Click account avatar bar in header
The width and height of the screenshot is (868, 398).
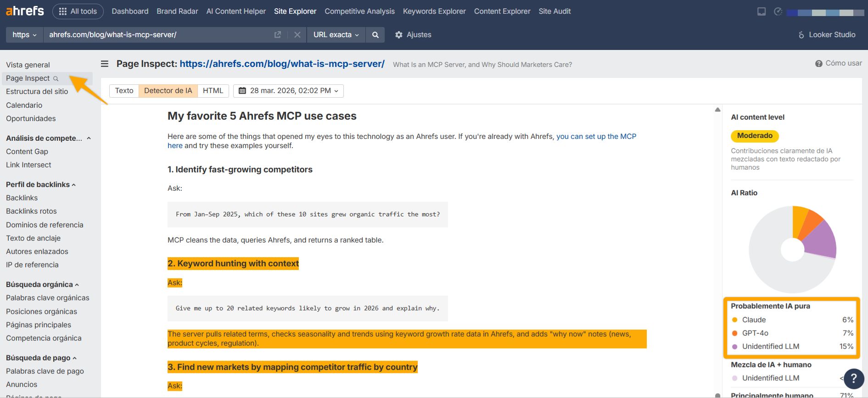pos(826,12)
